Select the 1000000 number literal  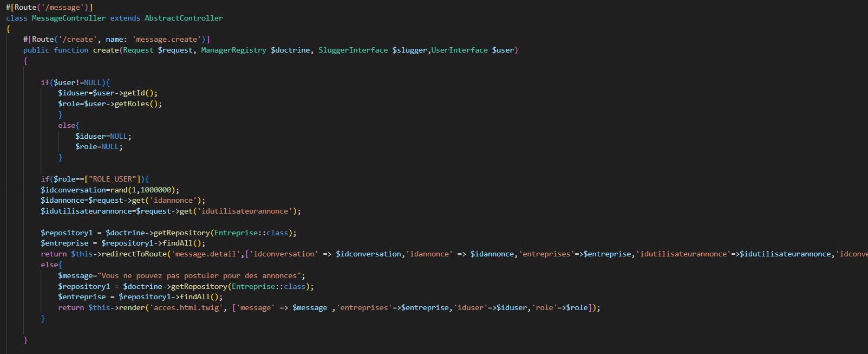click(x=156, y=190)
